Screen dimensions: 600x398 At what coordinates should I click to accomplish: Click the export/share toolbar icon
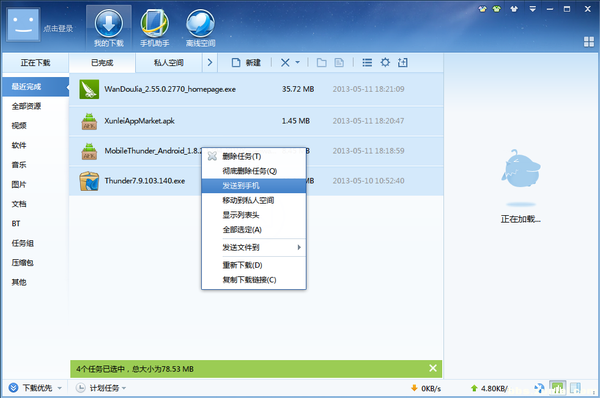(403, 62)
